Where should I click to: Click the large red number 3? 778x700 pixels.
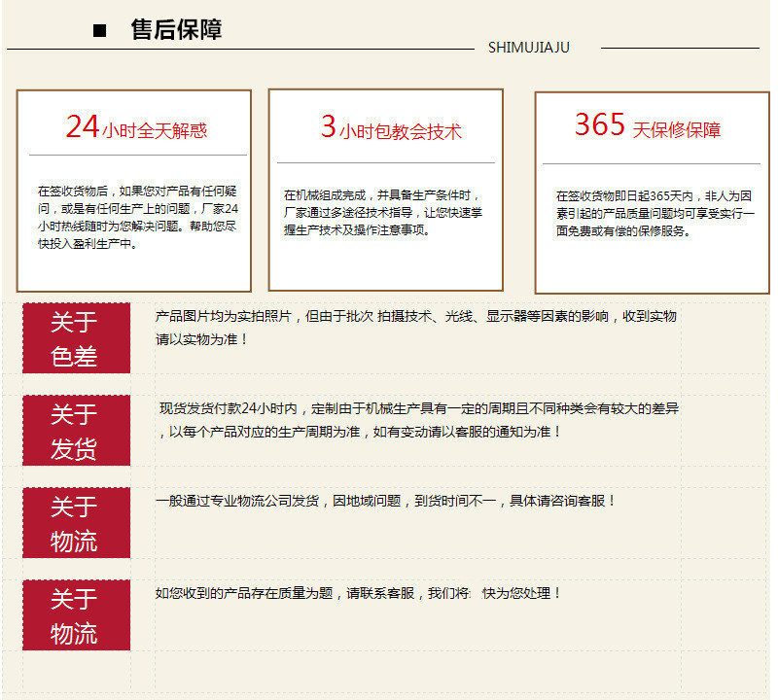click(328, 126)
